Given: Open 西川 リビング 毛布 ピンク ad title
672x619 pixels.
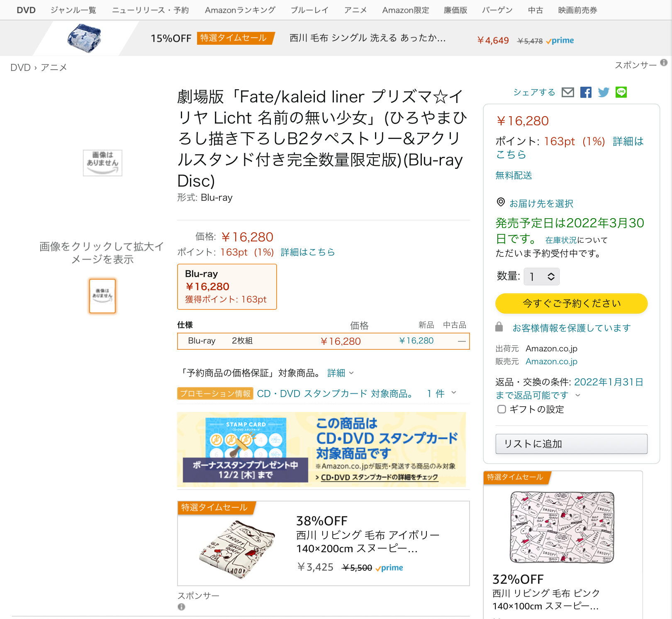Looking at the screenshot, I should (546, 600).
